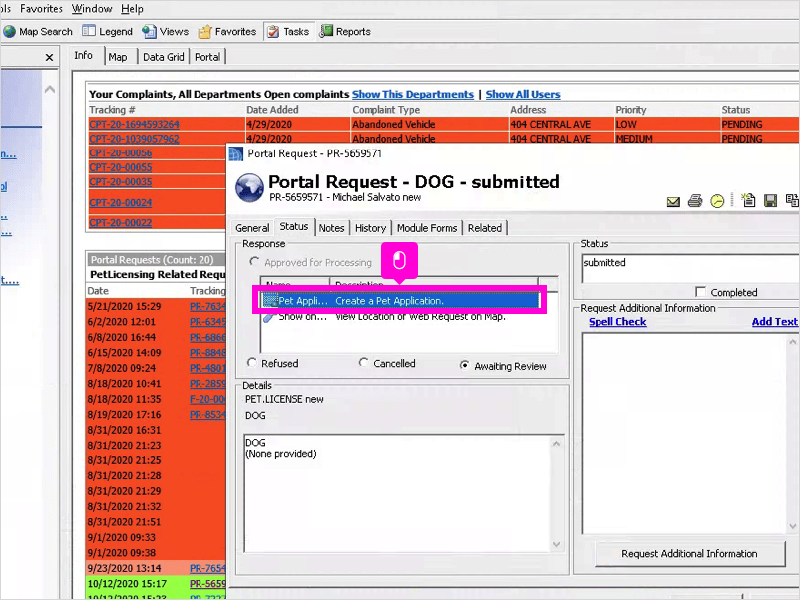800x600 pixels.
Task: Open complaint CPT-20-1694593264
Action: [x=134, y=124]
